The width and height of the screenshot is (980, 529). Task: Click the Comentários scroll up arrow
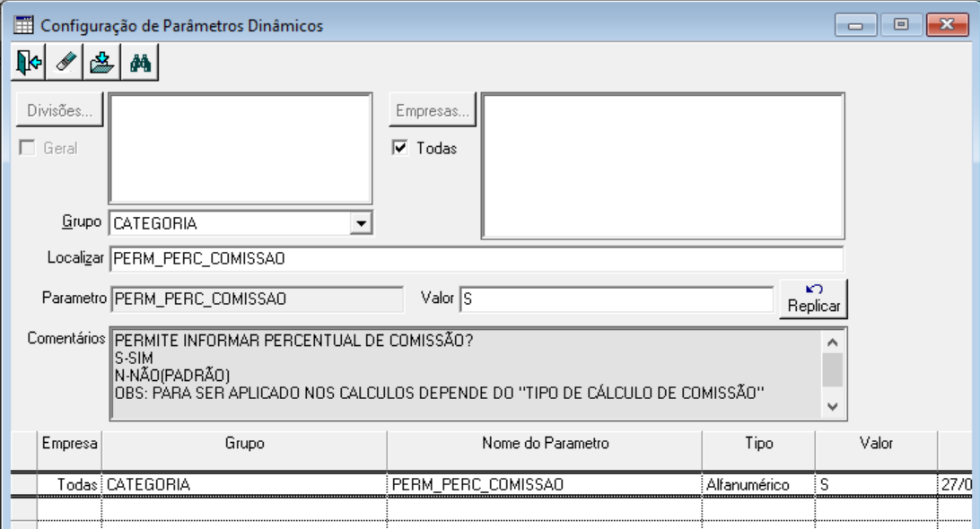[x=832, y=342]
